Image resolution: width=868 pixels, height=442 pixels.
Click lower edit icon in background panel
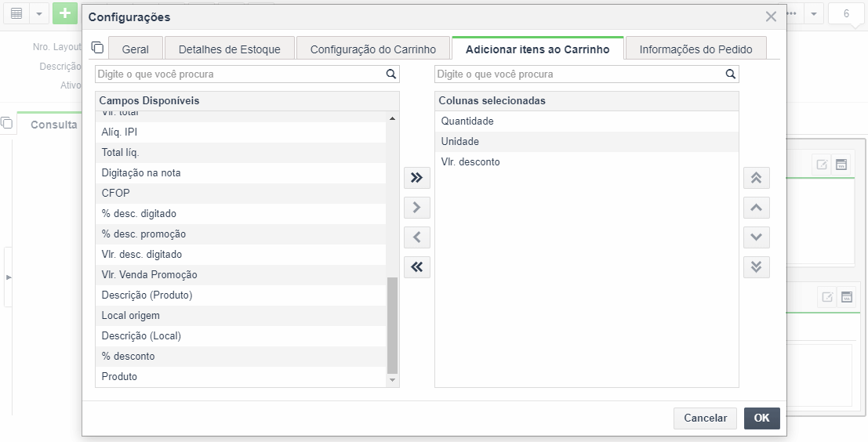tap(827, 297)
